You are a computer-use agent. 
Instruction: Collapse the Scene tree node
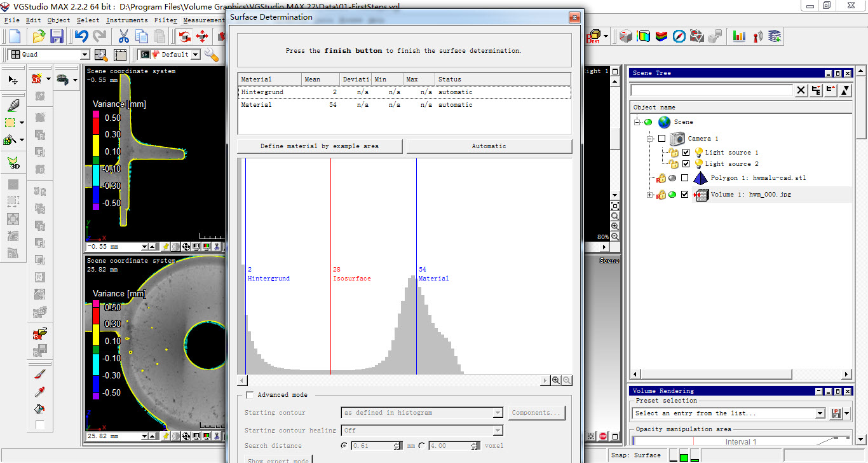click(x=637, y=122)
